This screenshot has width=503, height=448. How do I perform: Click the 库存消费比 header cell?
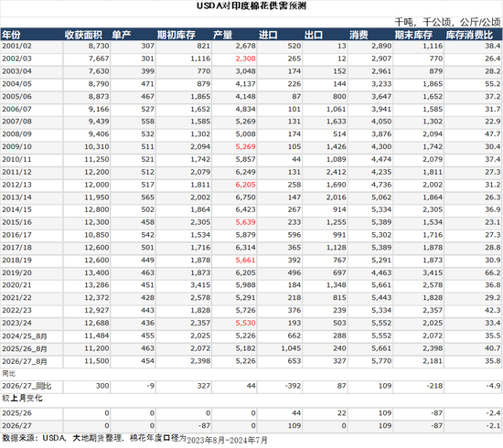click(469, 35)
